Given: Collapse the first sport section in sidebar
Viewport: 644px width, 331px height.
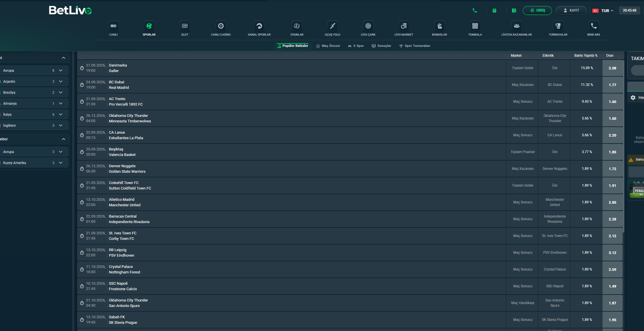Looking at the screenshot, I should tap(64, 58).
